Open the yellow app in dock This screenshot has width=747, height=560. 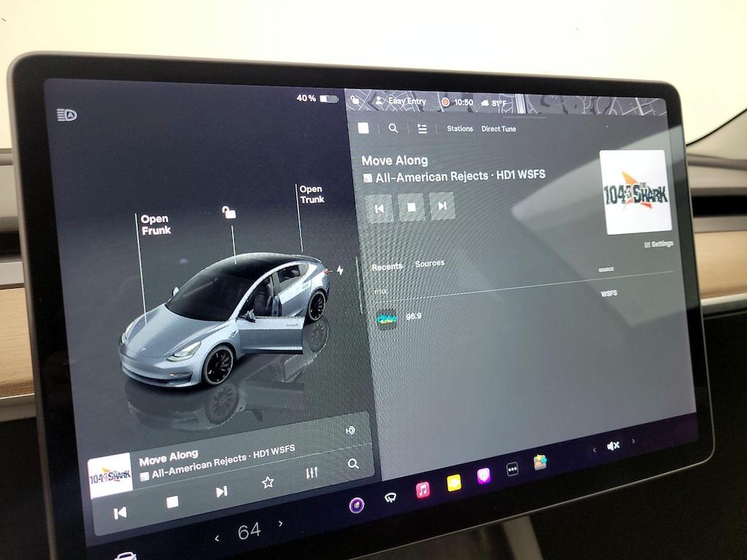point(454,483)
